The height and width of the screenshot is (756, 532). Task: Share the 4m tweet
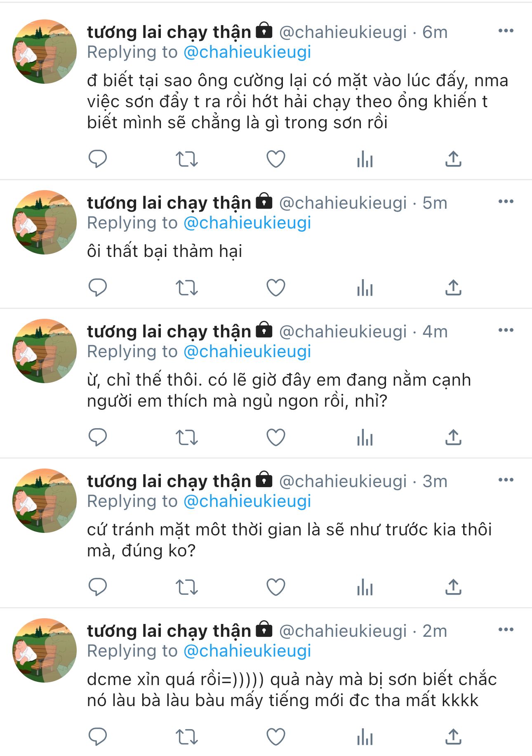coord(453,438)
